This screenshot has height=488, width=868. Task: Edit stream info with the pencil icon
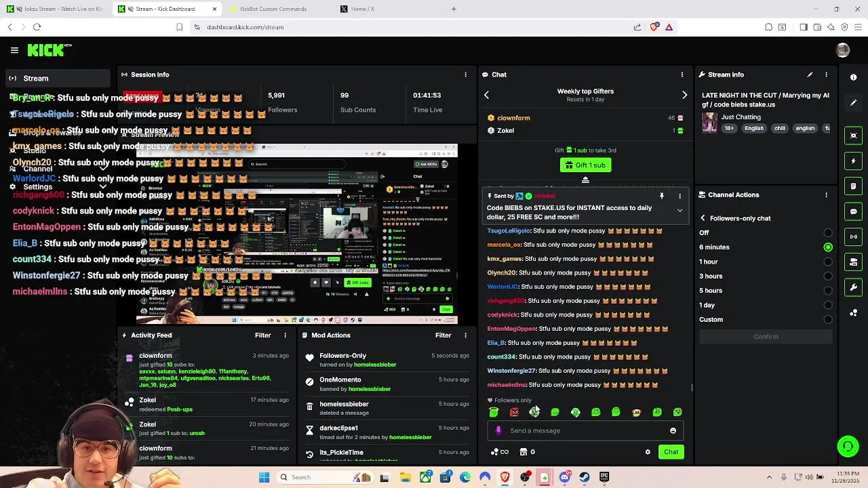(x=810, y=75)
